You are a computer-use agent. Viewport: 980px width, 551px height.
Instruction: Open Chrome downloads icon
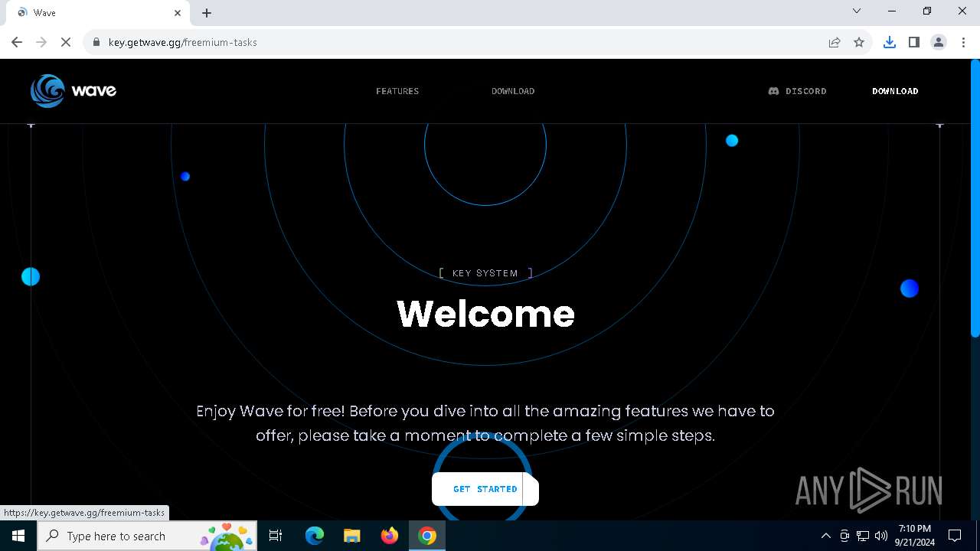[x=889, y=42]
